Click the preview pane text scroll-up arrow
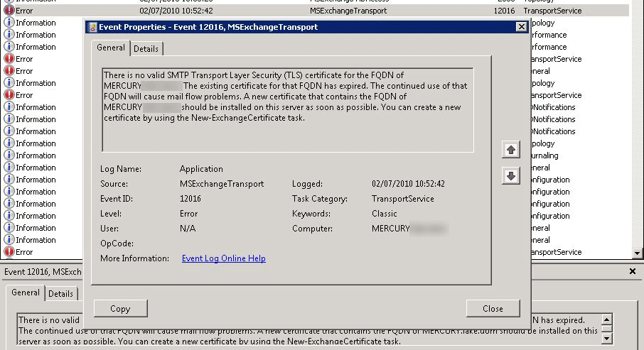The width and height of the screenshot is (644, 350). coord(606,319)
